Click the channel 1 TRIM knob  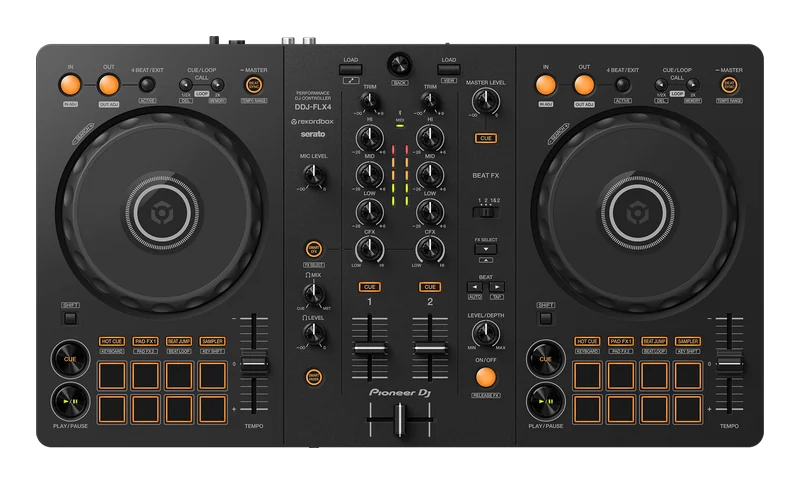pos(369,102)
